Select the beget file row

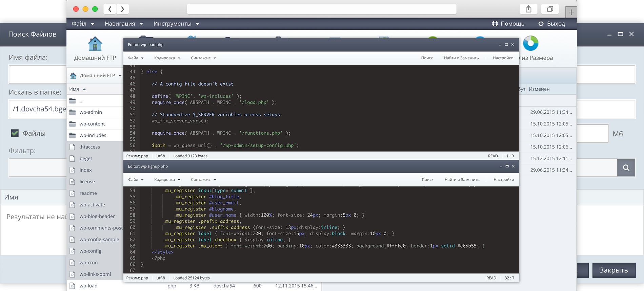coord(95,158)
